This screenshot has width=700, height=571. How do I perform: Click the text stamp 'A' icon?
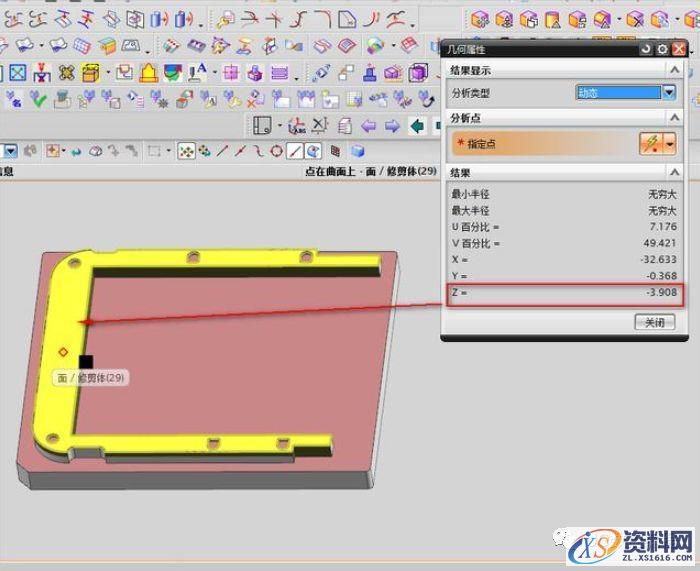coord(198,72)
